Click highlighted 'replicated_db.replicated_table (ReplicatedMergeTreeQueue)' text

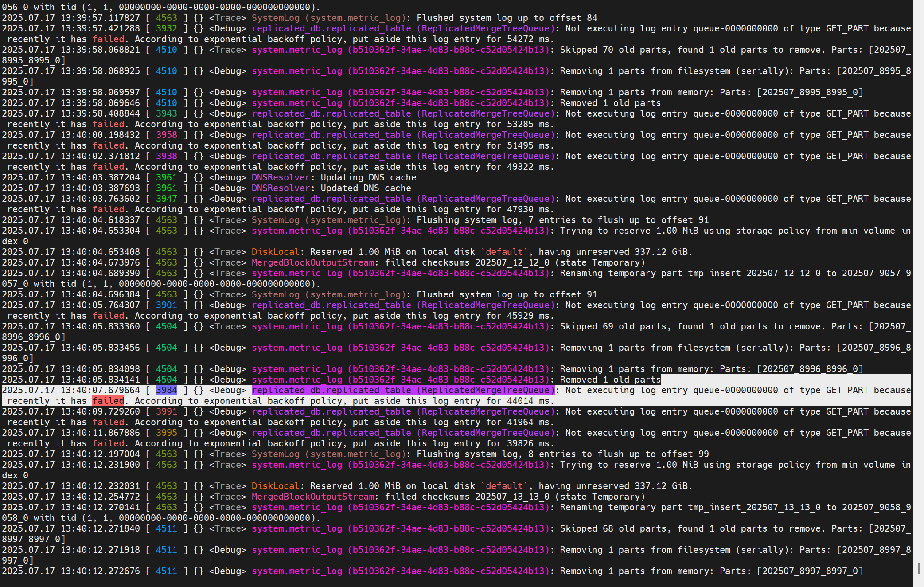click(x=403, y=390)
